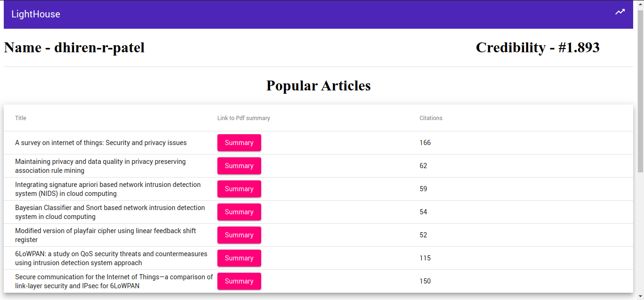644x300 pixels.
Task: Click the citation count 115
Action: tap(425, 258)
